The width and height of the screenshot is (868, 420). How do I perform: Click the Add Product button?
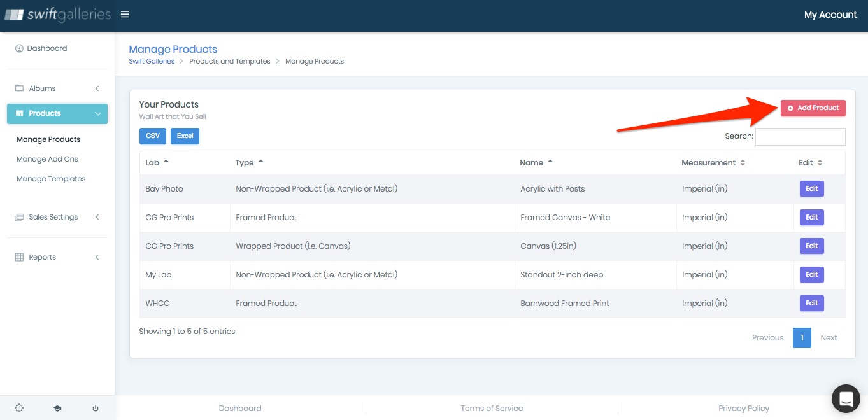(x=813, y=108)
